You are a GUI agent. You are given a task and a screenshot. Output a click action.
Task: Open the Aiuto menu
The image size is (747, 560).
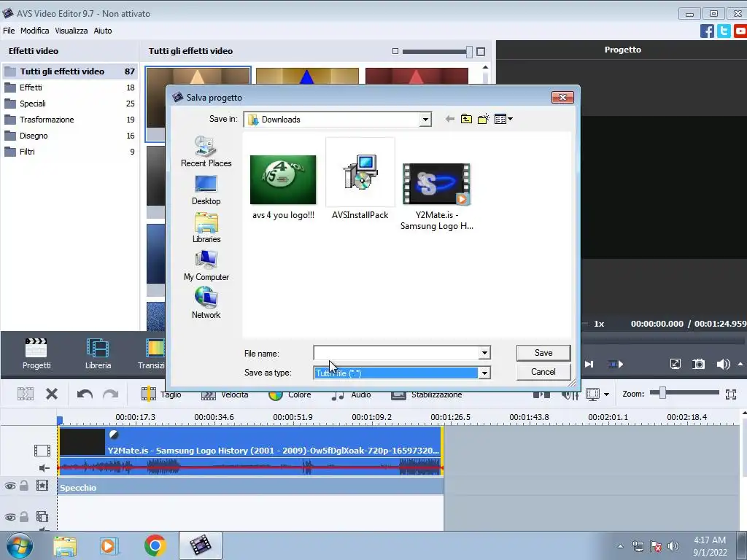(x=102, y=31)
